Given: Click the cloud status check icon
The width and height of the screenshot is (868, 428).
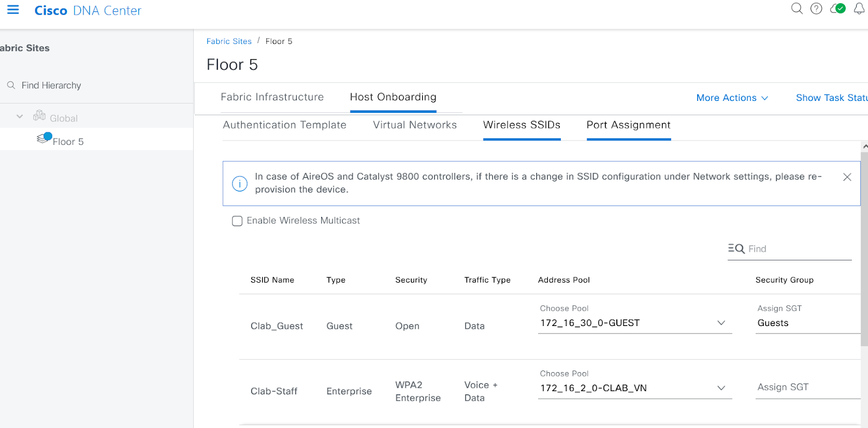Looking at the screenshot, I should pos(838,9).
